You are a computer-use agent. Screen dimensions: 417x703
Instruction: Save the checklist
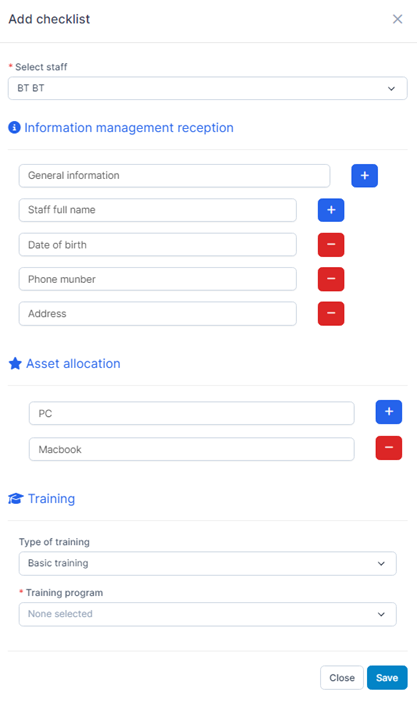[x=387, y=677]
